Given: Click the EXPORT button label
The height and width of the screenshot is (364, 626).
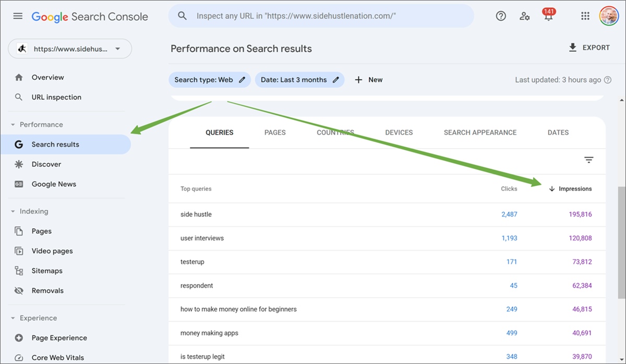Looking at the screenshot, I should [596, 47].
